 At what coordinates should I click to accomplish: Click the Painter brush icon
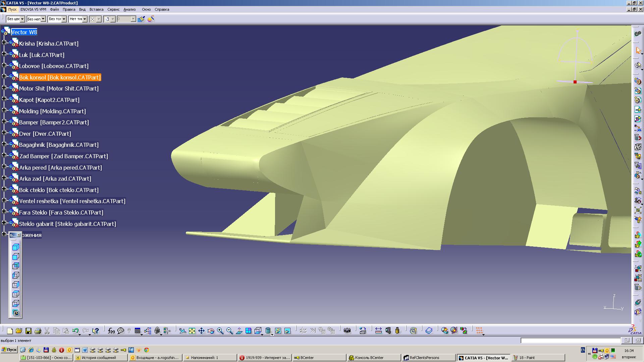141,19
